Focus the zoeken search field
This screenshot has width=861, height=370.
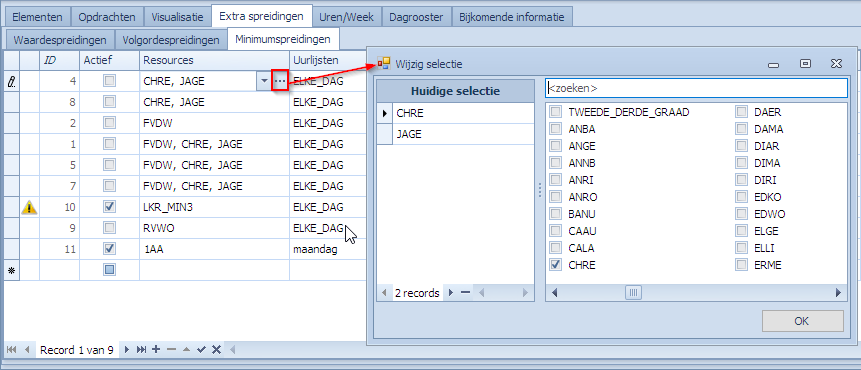(696, 88)
